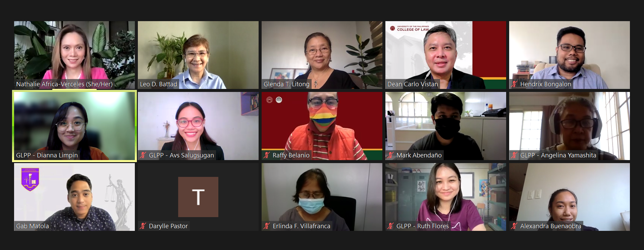
Task: Select Dean Carlo Vistan's video tile
Action: click(446, 55)
